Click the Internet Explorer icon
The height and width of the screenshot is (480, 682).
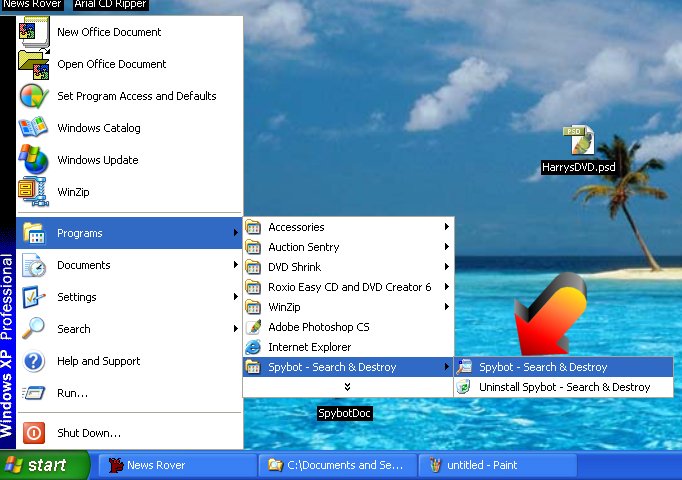tap(254, 347)
